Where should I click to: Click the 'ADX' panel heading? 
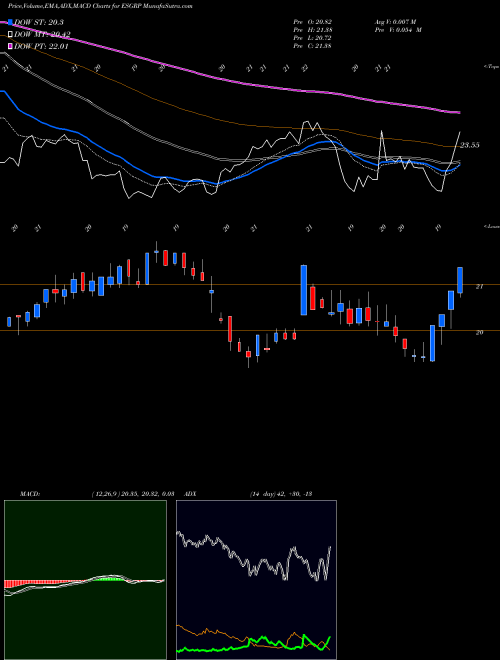(x=190, y=494)
